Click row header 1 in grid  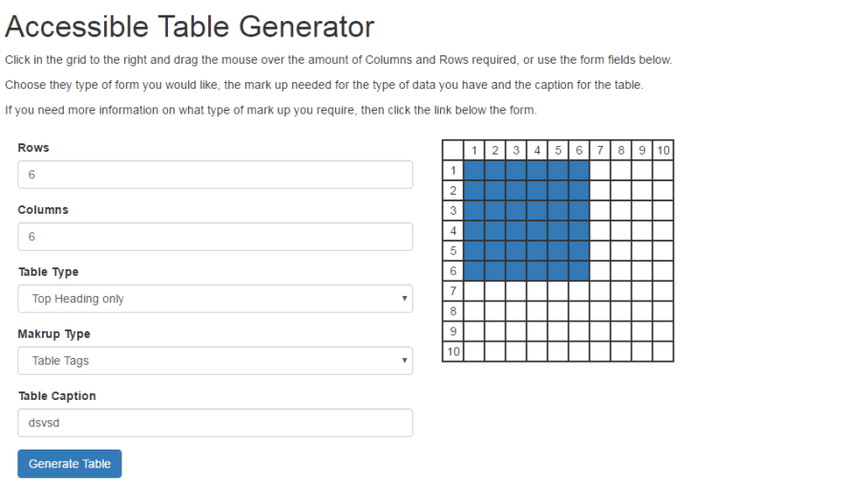(453, 170)
